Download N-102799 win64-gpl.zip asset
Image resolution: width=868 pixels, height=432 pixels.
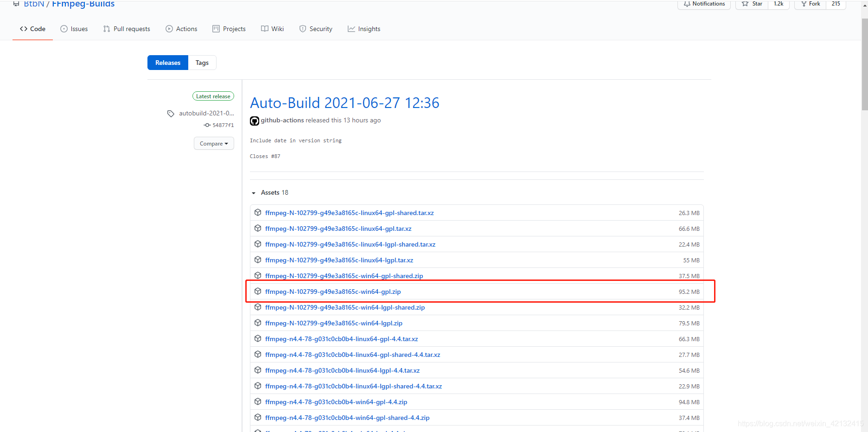pyautogui.click(x=333, y=292)
